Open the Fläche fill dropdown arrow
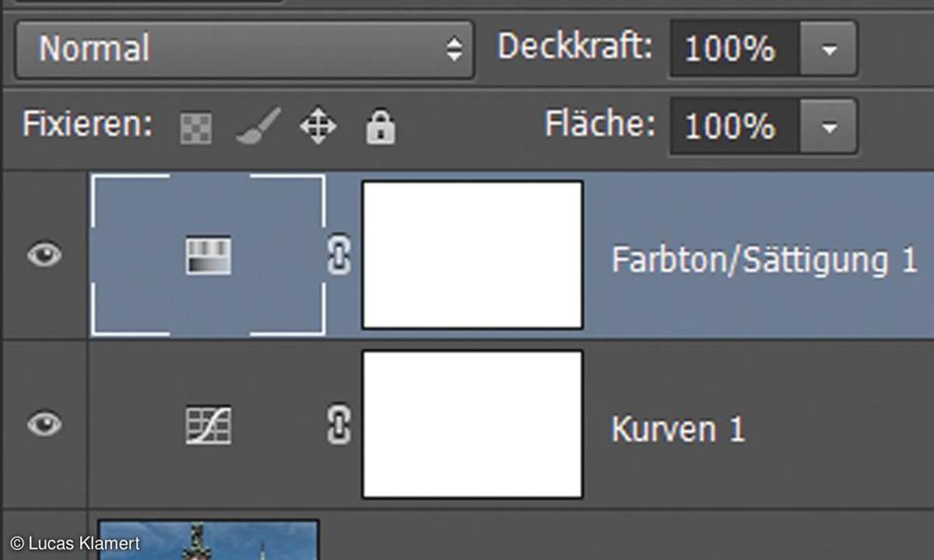 [x=828, y=126]
